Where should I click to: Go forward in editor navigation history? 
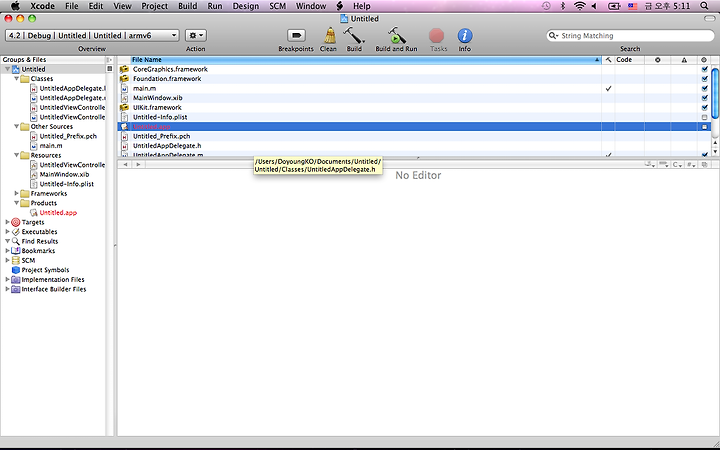point(138,164)
